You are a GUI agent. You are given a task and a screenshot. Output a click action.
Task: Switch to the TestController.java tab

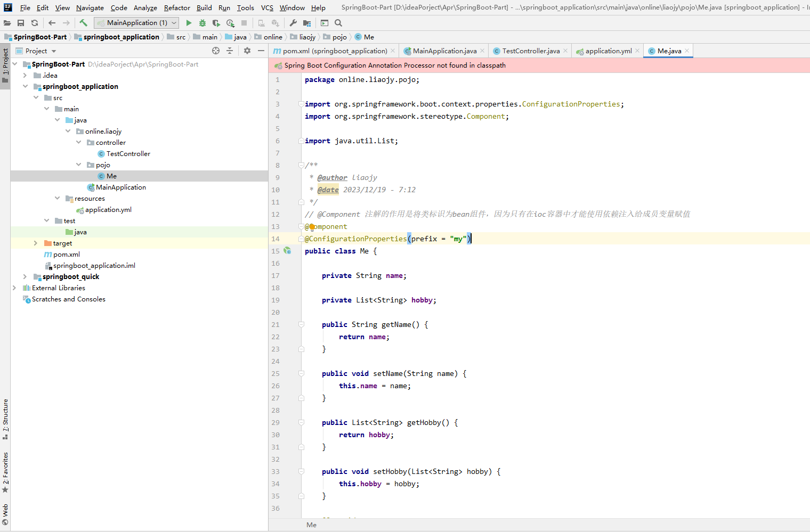pyautogui.click(x=531, y=51)
